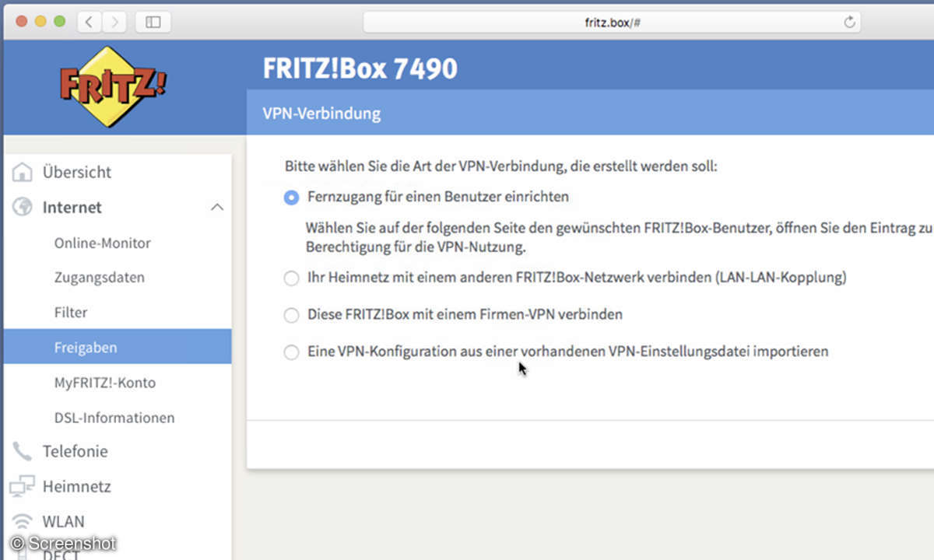Open Internet section label

pyautogui.click(x=72, y=208)
